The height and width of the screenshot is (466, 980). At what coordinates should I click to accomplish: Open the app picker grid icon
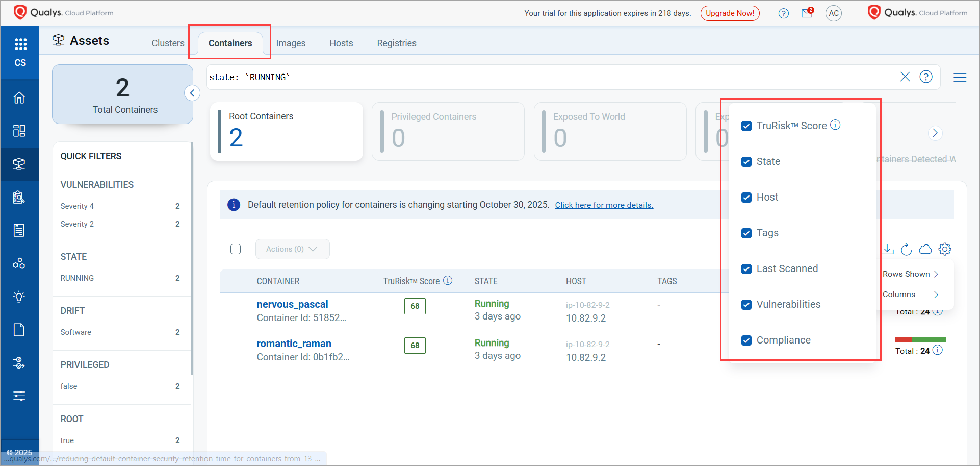[x=20, y=44]
